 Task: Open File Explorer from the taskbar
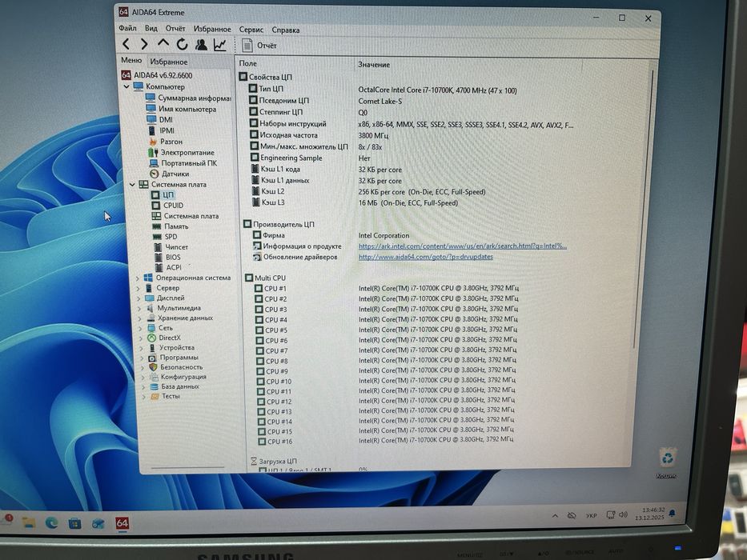pyautogui.click(x=29, y=522)
